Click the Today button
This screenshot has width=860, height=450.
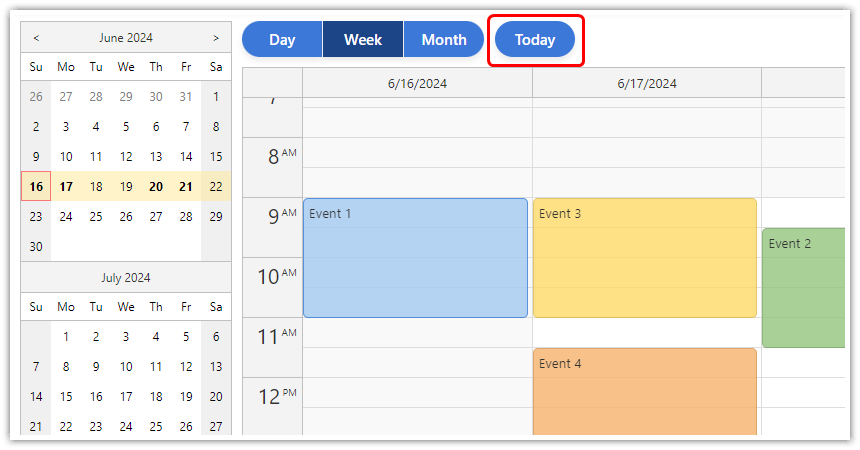(535, 40)
